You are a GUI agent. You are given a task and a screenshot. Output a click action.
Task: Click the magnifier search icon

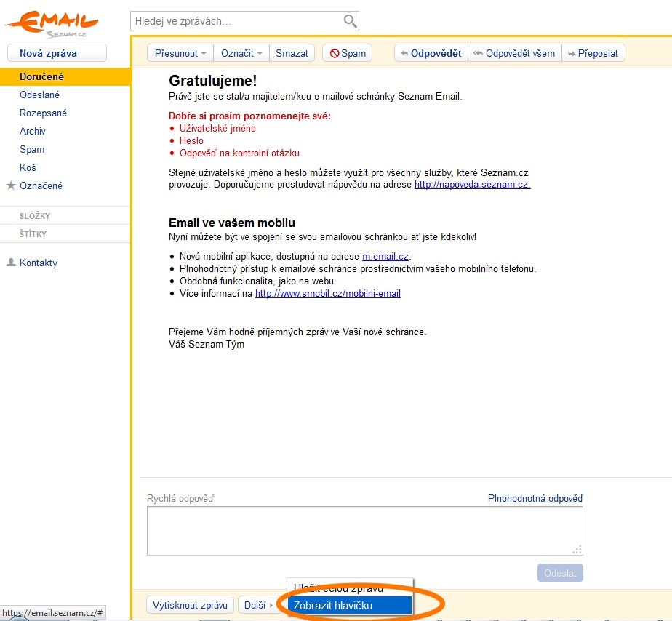click(x=350, y=21)
